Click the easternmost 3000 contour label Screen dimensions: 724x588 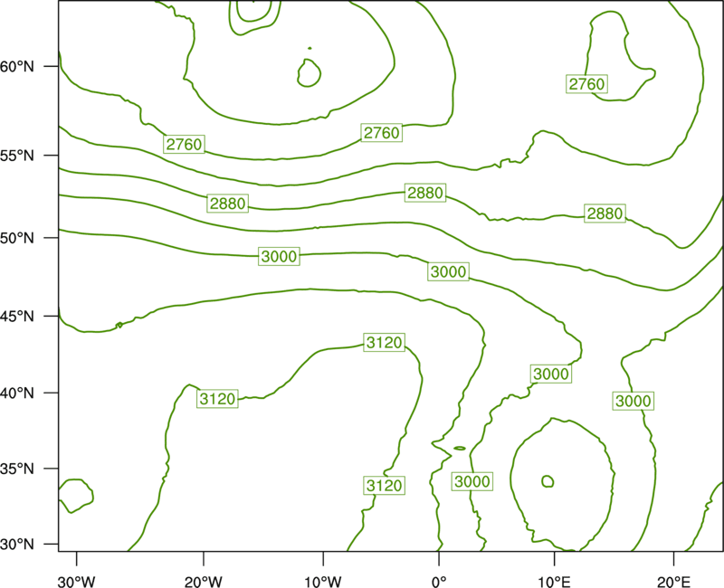click(x=633, y=401)
